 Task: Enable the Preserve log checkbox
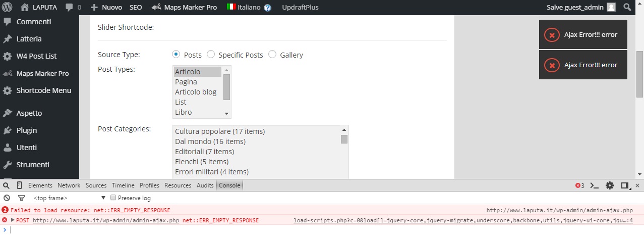[x=113, y=198]
